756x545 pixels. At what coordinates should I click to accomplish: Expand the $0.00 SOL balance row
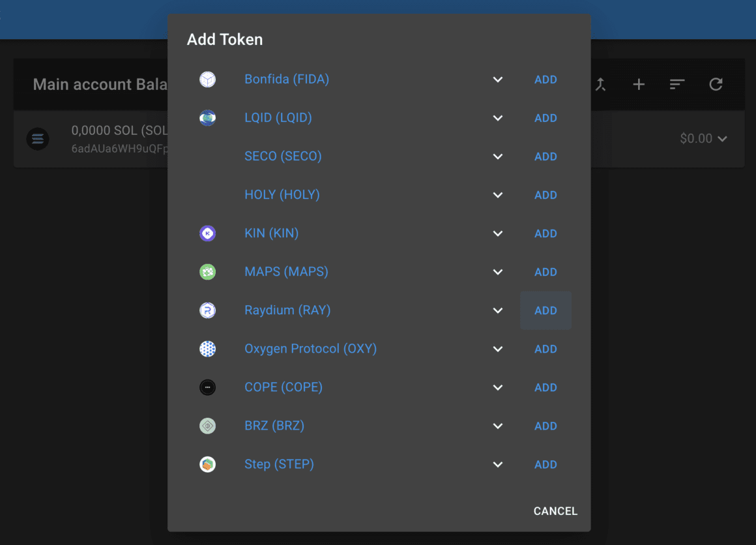click(x=722, y=139)
